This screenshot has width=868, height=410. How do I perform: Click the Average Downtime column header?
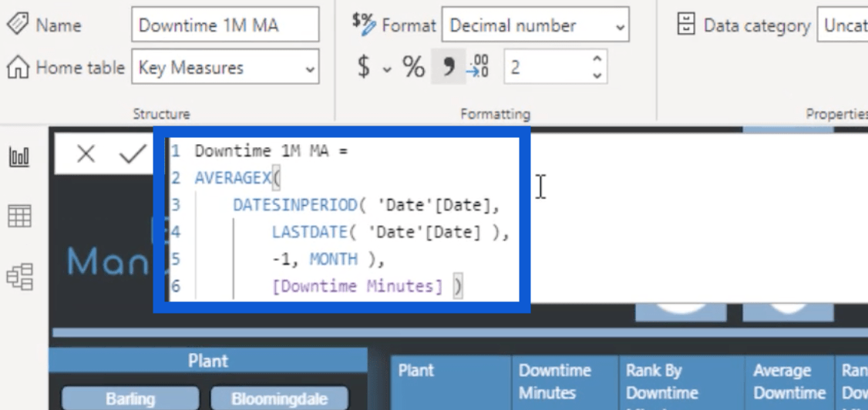coord(790,382)
